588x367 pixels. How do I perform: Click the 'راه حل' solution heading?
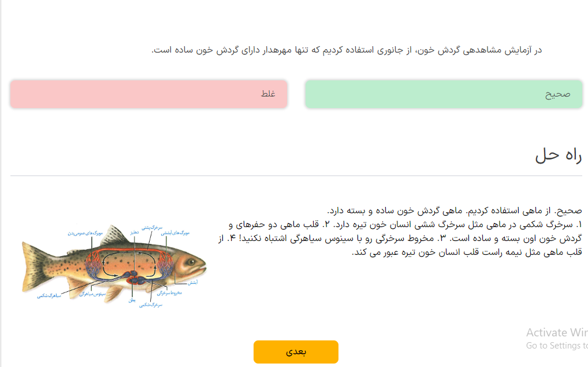pos(558,155)
